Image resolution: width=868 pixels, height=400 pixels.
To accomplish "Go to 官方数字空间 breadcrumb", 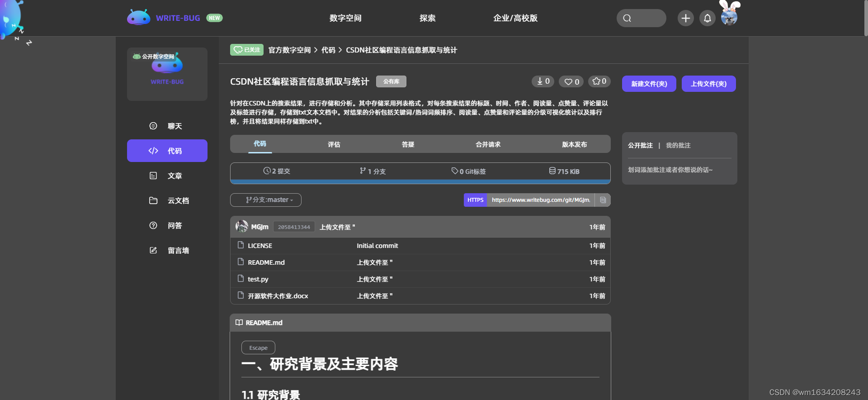I will [289, 50].
